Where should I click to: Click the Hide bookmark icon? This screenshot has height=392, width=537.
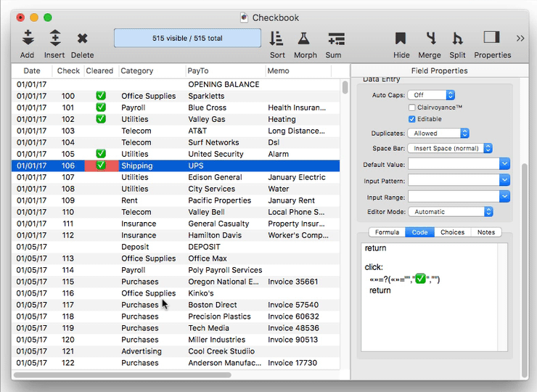(401, 38)
